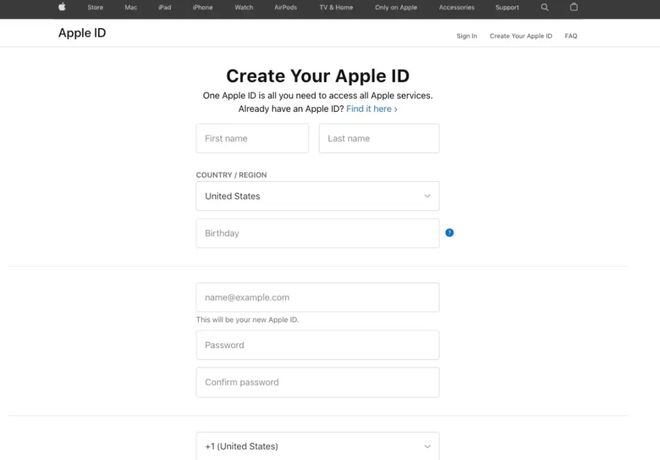Image resolution: width=660 pixels, height=460 pixels.
Task: Open Watch in the navigation bar
Action: click(x=244, y=8)
